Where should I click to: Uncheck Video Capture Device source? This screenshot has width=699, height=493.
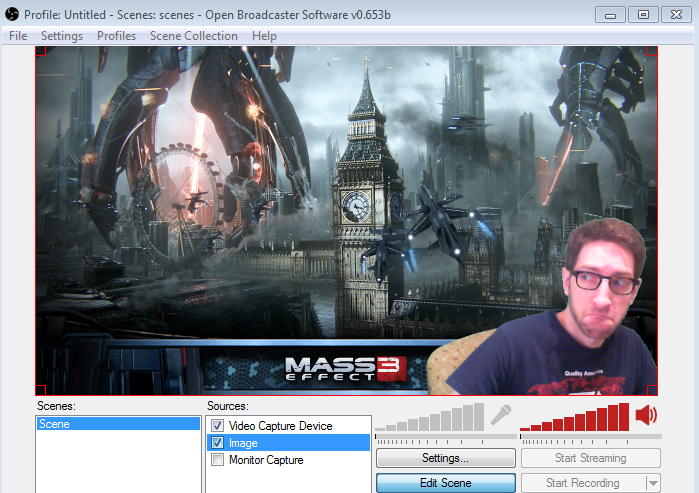click(x=218, y=426)
